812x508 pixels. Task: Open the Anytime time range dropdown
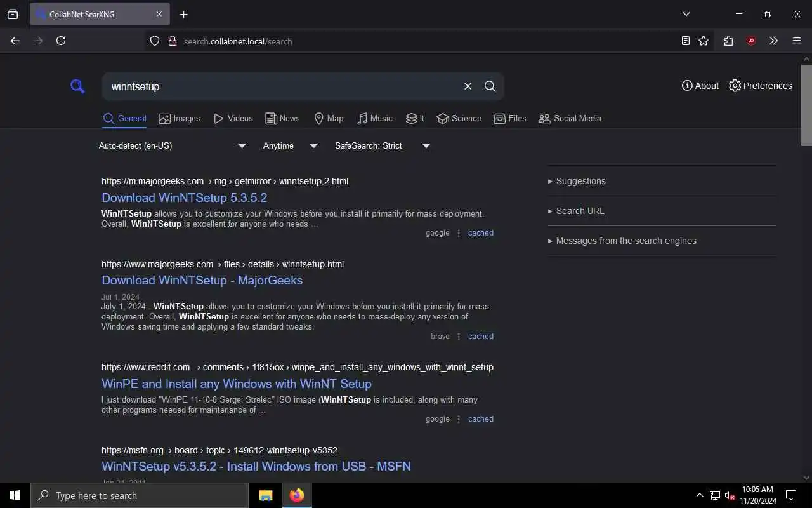(x=291, y=145)
